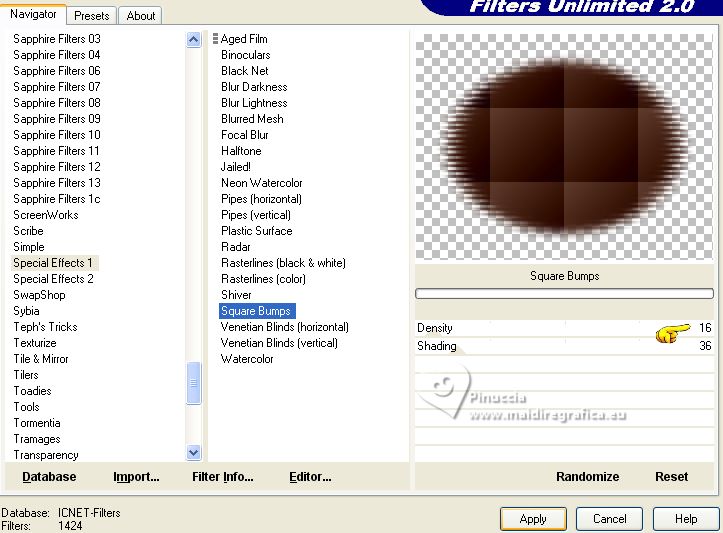Select Sapphire Filters 03 category
This screenshot has width=723, height=533.
click(x=57, y=39)
